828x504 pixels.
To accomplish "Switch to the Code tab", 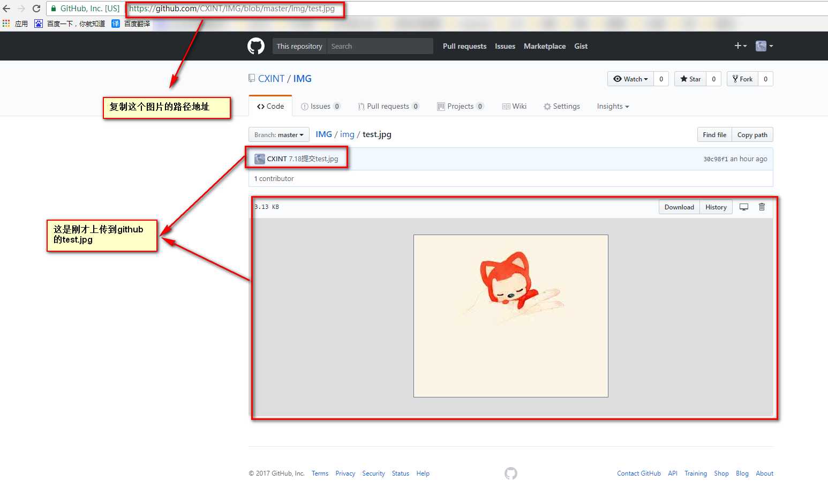I will pyautogui.click(x=270, y=106).
